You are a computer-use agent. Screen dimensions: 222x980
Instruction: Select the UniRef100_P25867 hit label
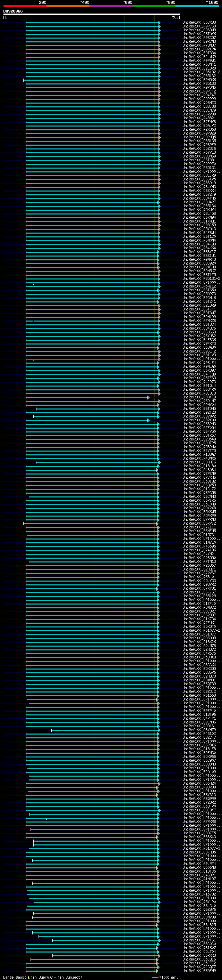point(199,566)
